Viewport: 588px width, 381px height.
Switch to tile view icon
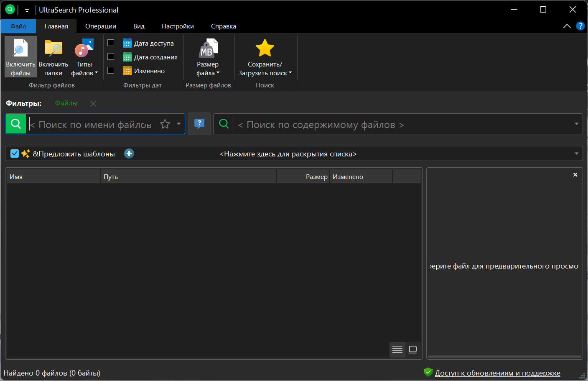tap(413, 350)
